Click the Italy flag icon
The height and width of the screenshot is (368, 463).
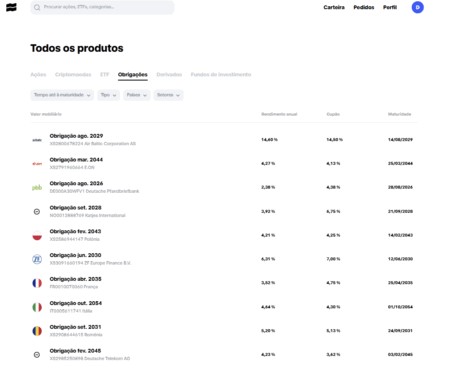37,307
